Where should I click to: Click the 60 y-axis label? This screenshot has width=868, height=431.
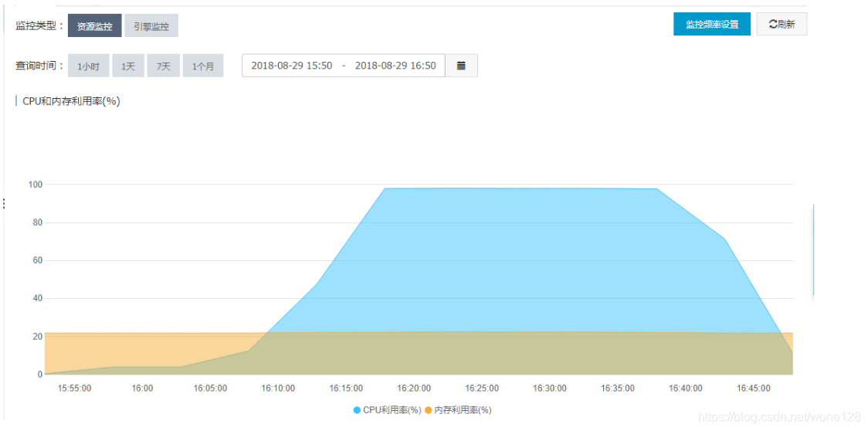click(x=38, y=260)
